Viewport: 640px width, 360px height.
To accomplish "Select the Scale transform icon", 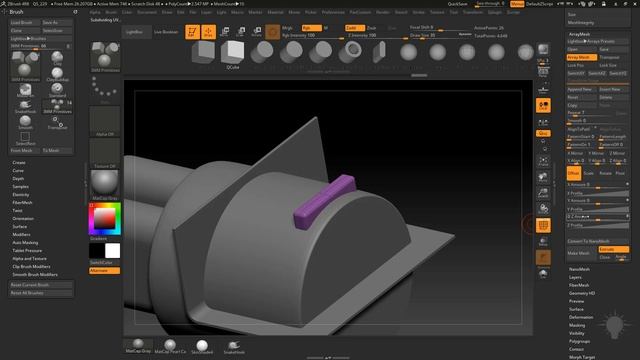I will [241, 32].
